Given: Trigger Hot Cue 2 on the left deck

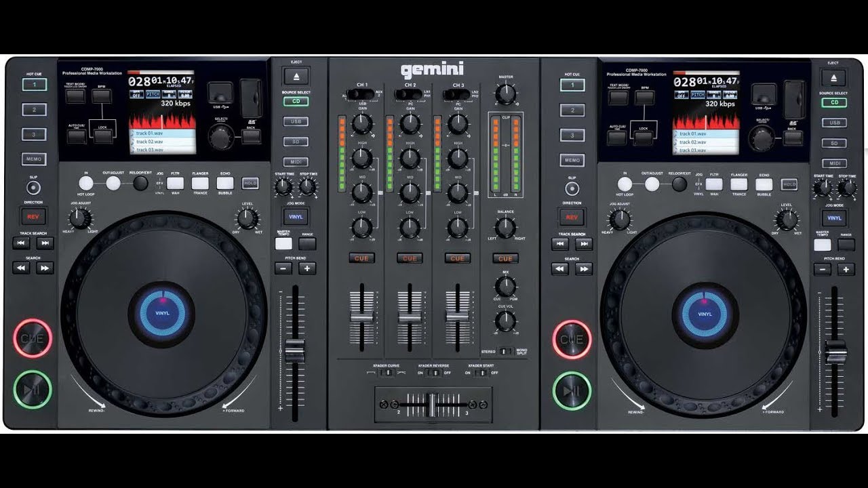Looking at the screenshot, I should click(34, 110).
